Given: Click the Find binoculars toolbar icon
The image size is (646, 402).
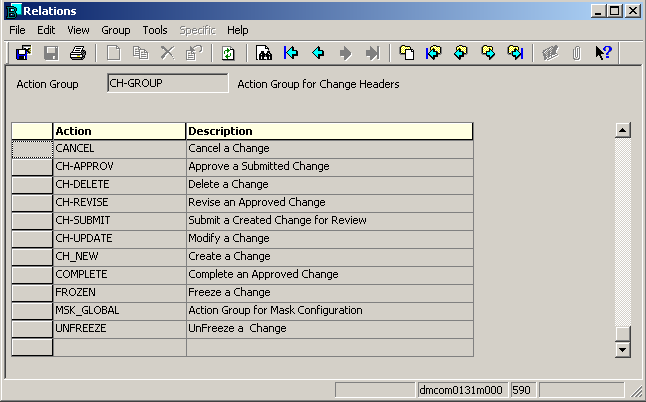Looking at the screenshot, I should [264, 53].
